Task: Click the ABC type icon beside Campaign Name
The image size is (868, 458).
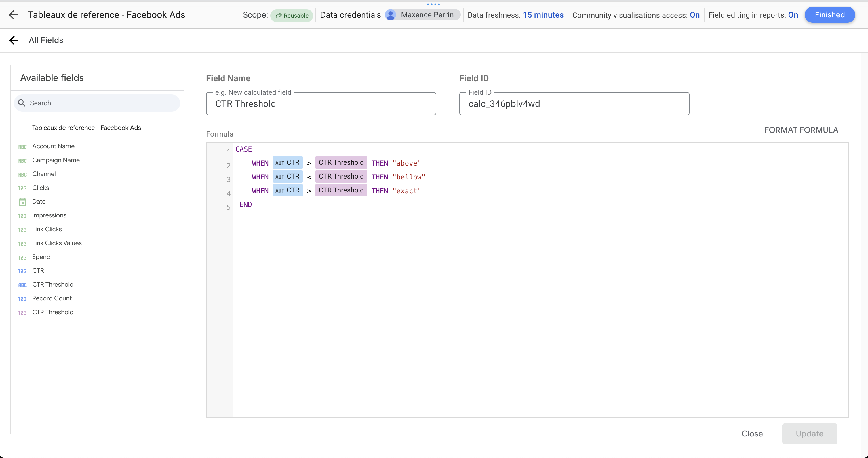Action: click(22, 160)
